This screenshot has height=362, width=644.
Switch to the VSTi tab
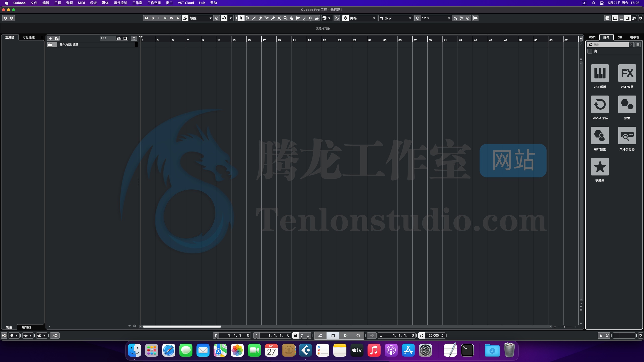point(592,37)
